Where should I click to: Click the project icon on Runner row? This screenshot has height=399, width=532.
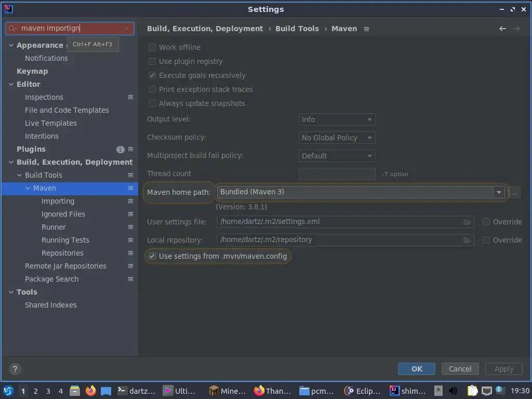pyautogui.click(x=130, y=227)
